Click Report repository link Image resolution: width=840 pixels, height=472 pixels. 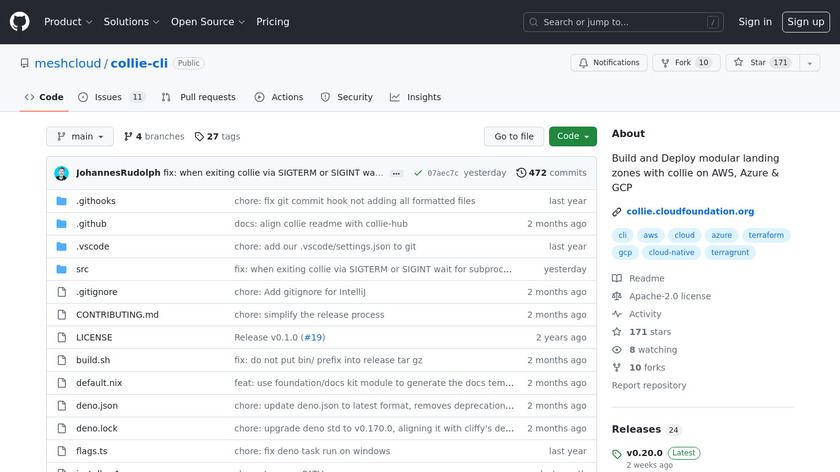click(649, 385)
